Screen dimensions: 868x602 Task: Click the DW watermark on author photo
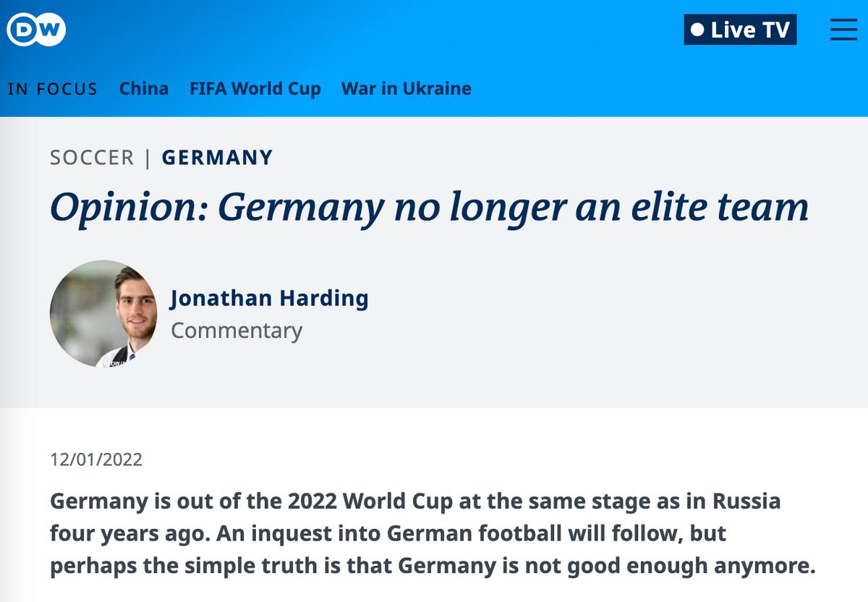click(x=116, y=361)
